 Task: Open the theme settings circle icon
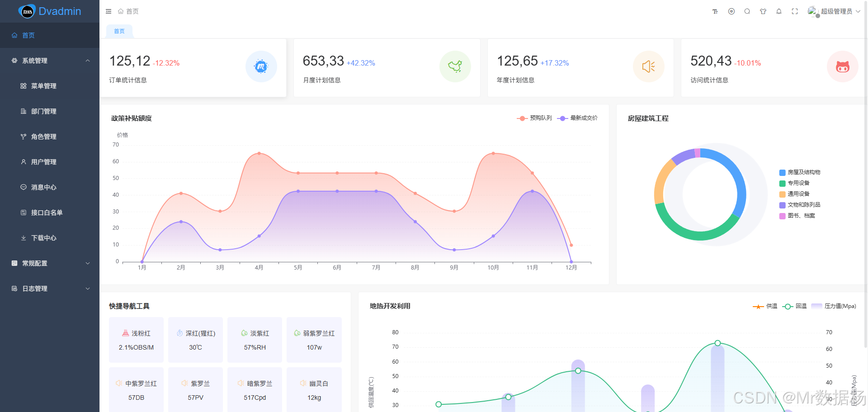[x=731, y=11]
